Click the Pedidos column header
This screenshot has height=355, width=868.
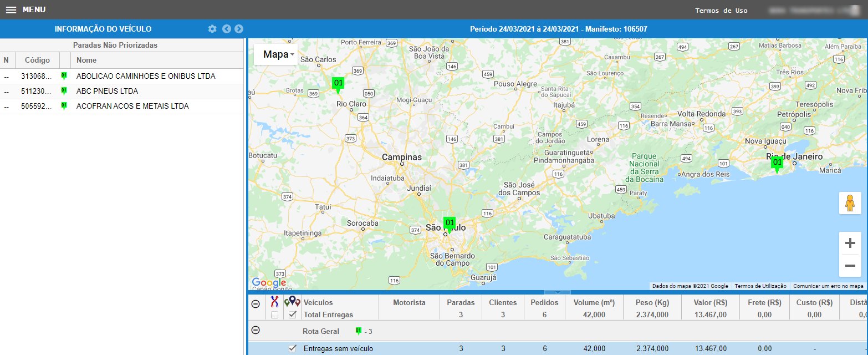pyautogui.click(x=544, y=302)
